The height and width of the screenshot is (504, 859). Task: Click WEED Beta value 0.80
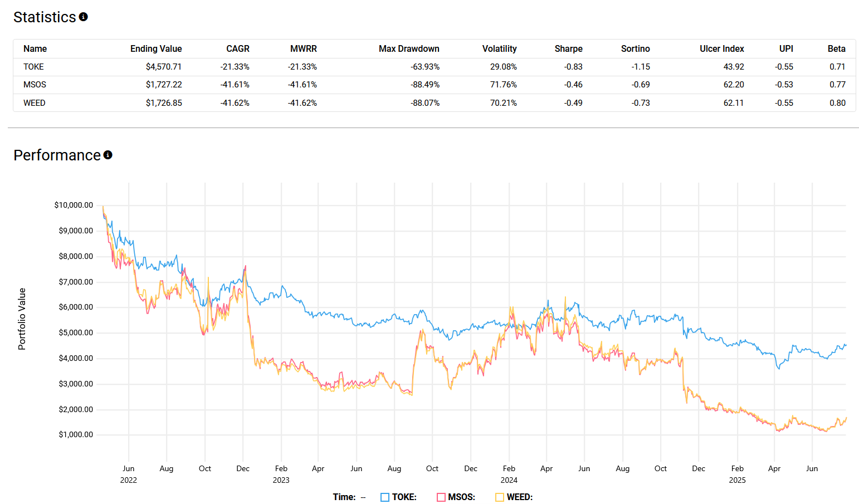pos(837,103)
